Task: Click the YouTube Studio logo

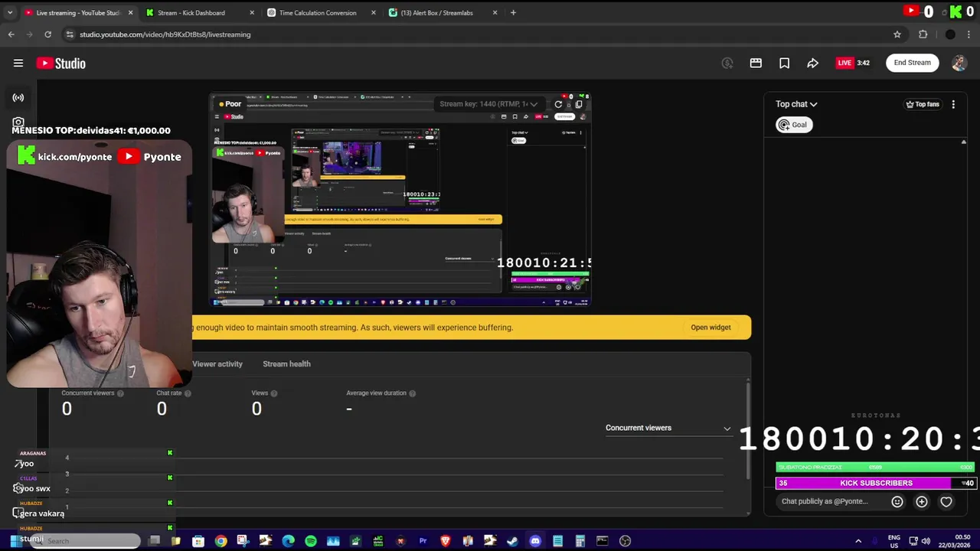Action: [x=60, y=64]
